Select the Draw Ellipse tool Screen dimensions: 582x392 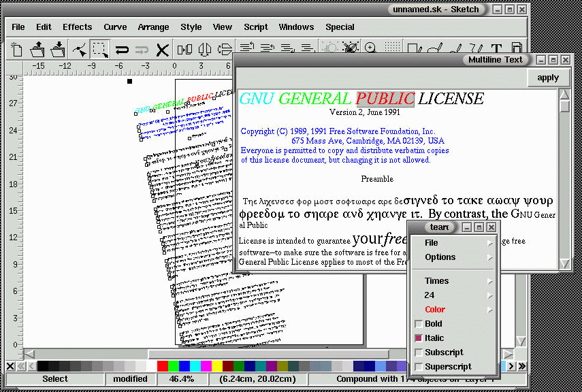pyautogui.click(x=435, y=48)
